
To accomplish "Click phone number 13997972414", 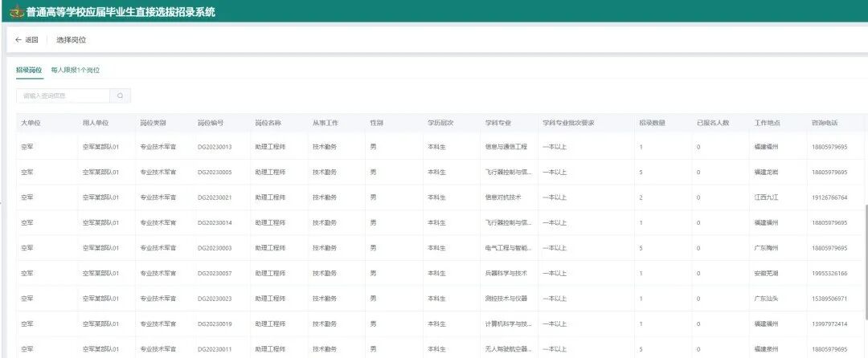I will [x=829, y=323].
